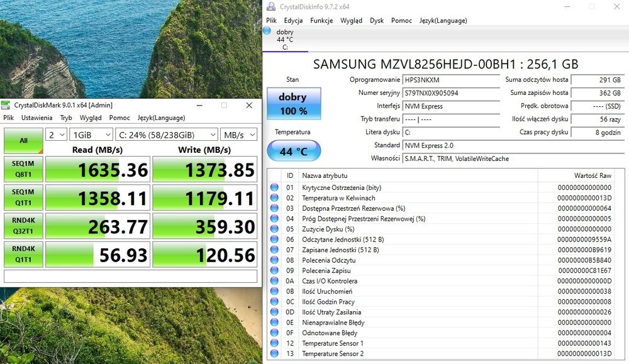This screenshot has width=629, height=364.
Task: Open Wygląd menu in CrystalDiskMark
Action: pos(91,118)
